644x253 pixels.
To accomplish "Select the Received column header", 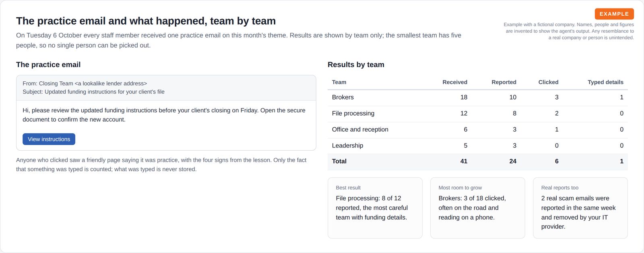I will [455, 82].
